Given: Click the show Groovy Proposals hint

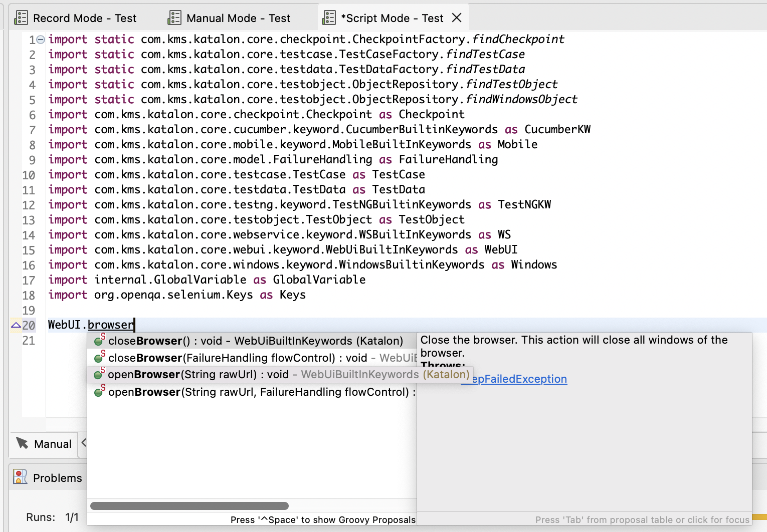Looking at the screenshot, I should point(323,520).
